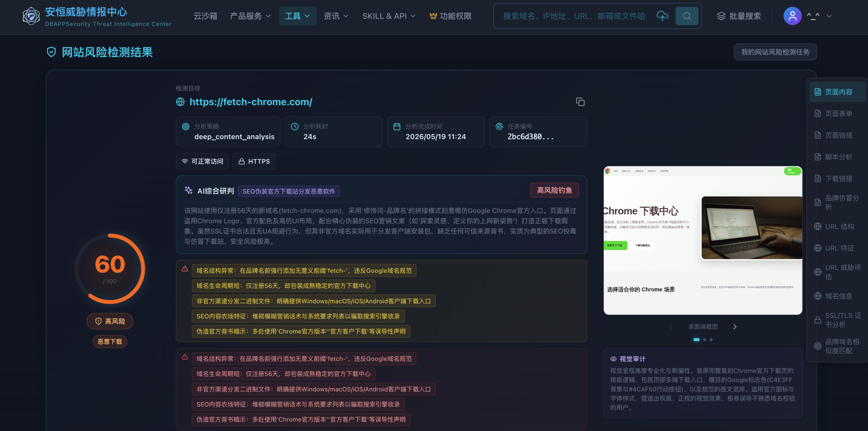Viewport: 868px width, 431px height.
Task: Expand the SKILL & API dropdown
Action: (x=389, y=16)
